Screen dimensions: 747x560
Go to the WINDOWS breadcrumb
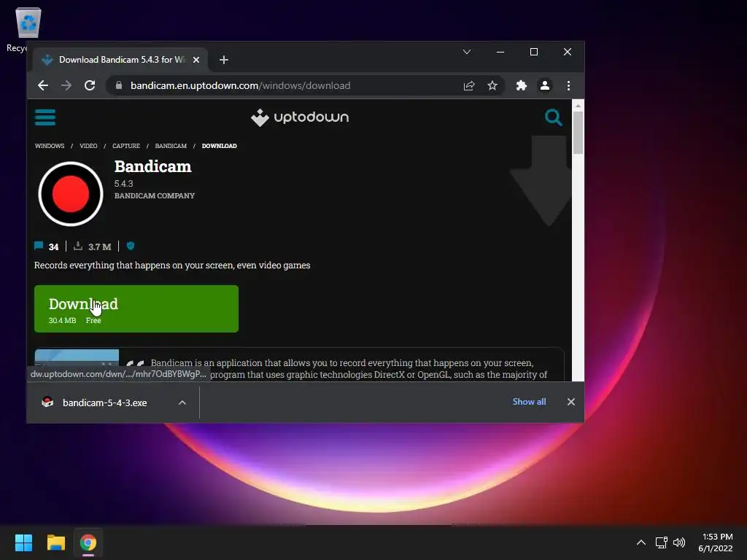pos(50,146)
